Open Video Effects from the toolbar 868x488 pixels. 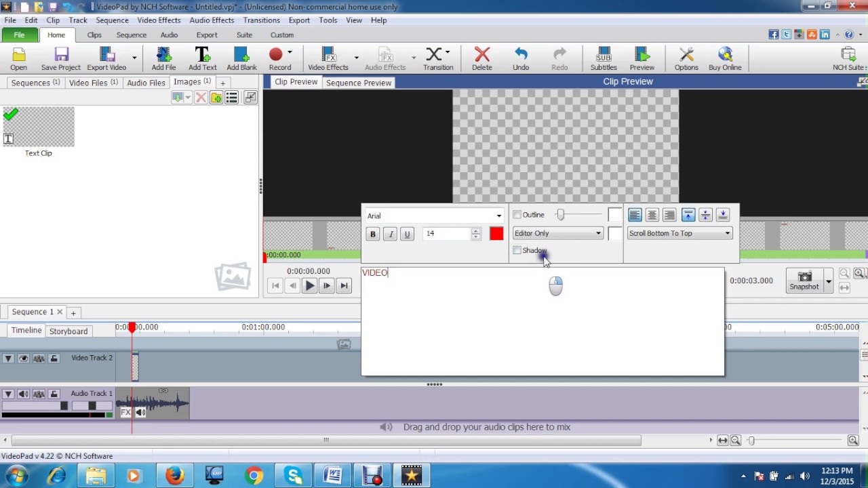[328, 58]
